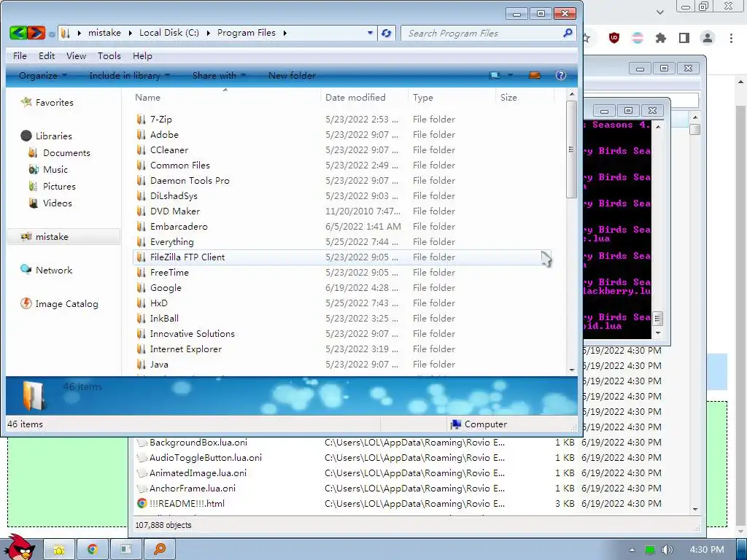The width and height of the screenshot is (747, 560).
Task: Open the File menu
Action: (20, 55)
